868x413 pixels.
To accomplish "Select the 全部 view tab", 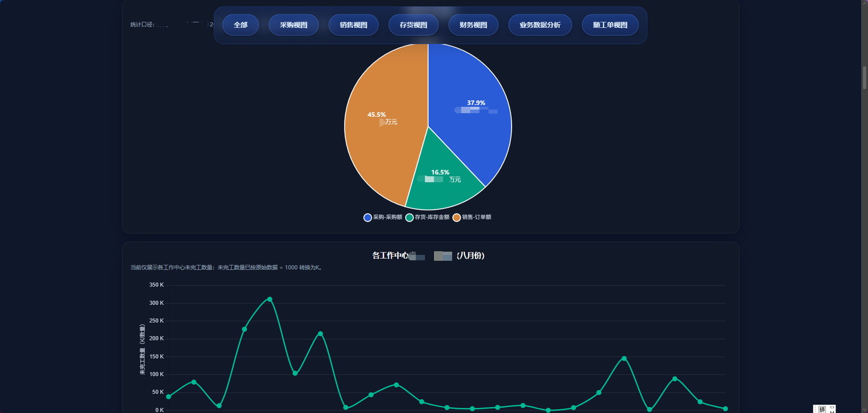I will click(240, 25).
